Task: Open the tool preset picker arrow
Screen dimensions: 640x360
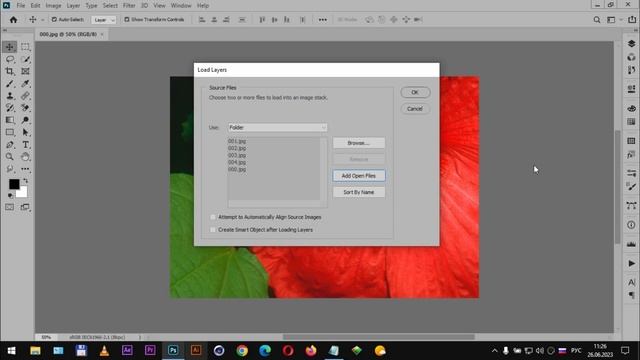Action: coord(42,20)
